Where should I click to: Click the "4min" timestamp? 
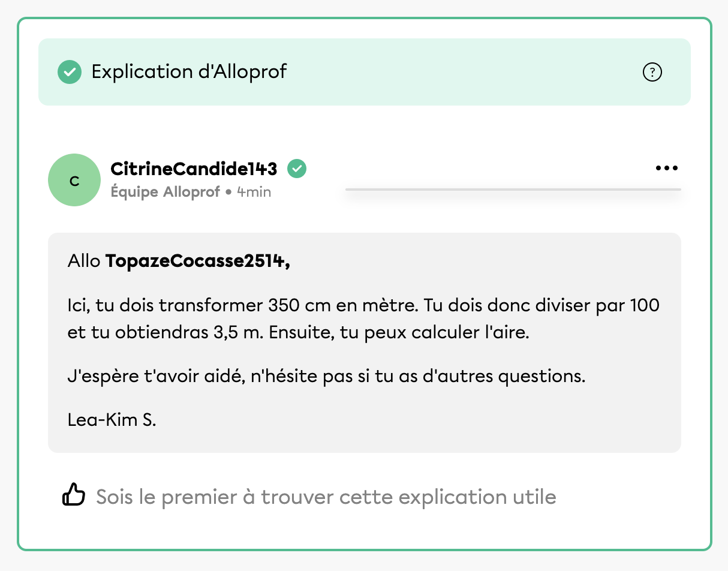254,192
